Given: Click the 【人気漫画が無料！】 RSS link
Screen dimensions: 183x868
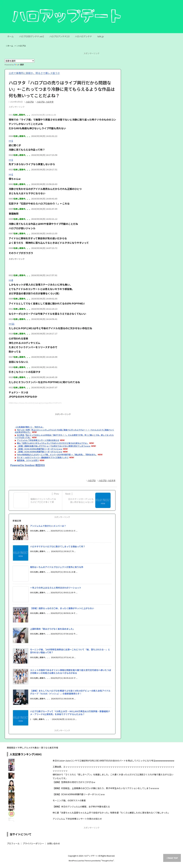Looking at the screenshot, I should [x=29, y=427].
